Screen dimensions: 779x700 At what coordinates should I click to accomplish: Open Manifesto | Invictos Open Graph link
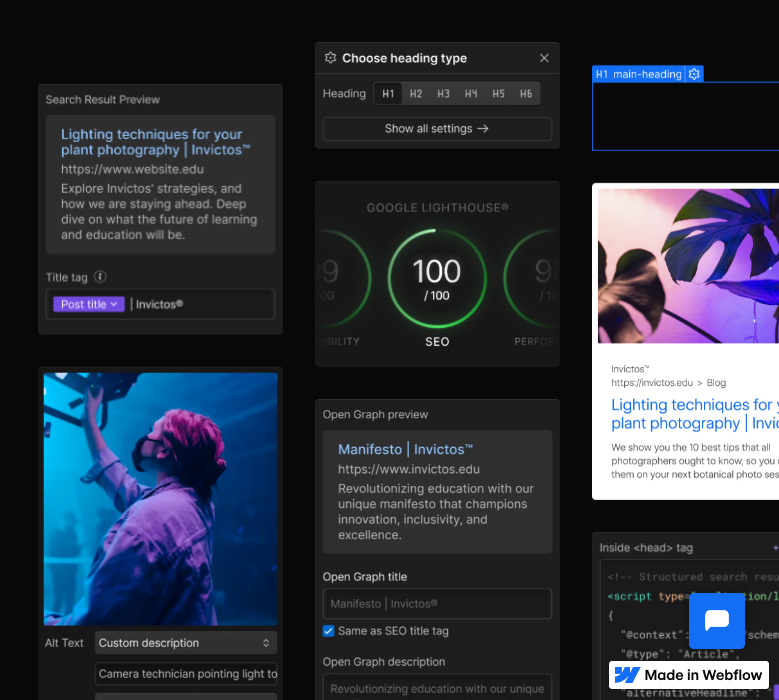pyautogui.click(x=405, y=449)
